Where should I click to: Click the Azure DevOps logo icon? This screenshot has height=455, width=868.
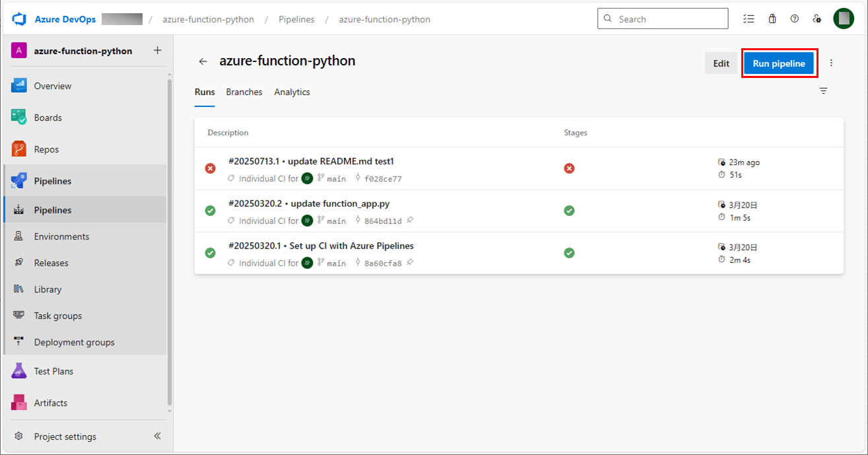(19, 19)
